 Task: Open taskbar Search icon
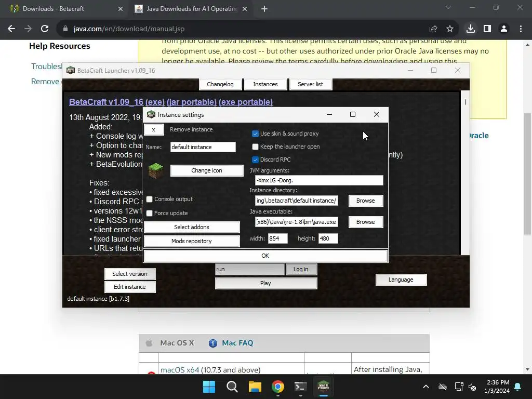click(x=232, y=387)
